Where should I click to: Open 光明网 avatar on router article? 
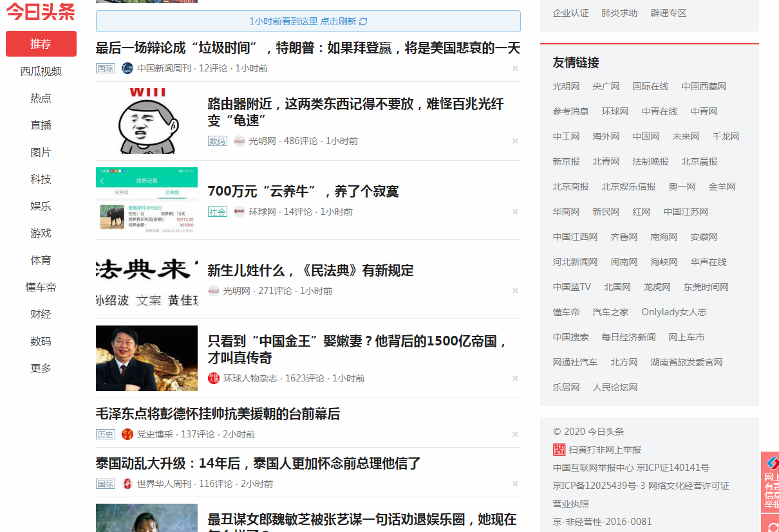(239, 141)
